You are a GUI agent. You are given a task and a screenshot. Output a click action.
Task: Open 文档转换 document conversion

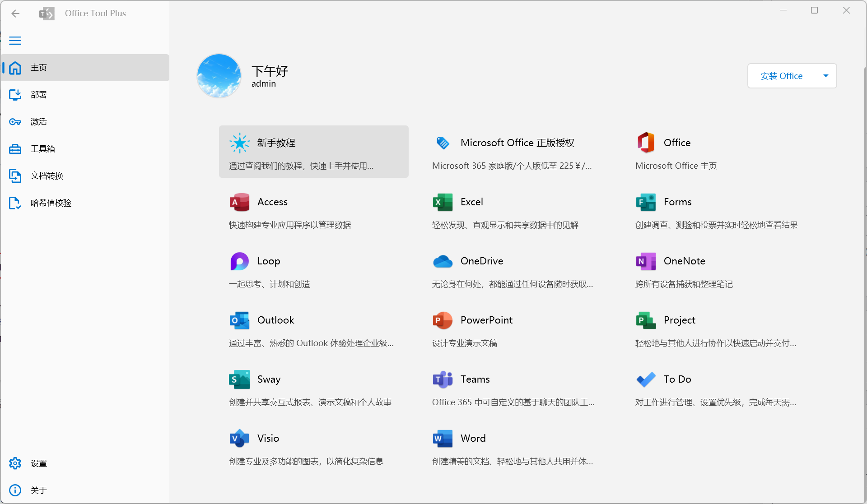click(85, 176)
